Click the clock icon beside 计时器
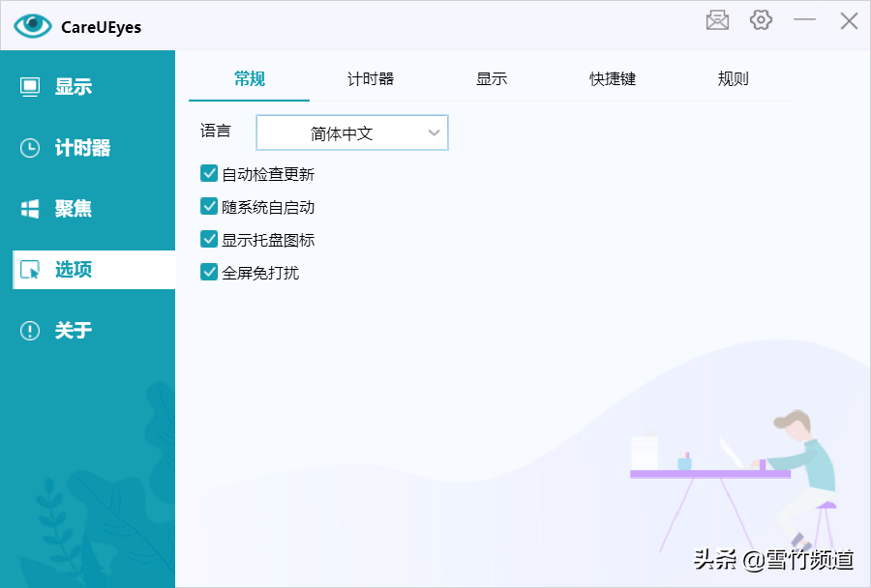 [31, 148]
